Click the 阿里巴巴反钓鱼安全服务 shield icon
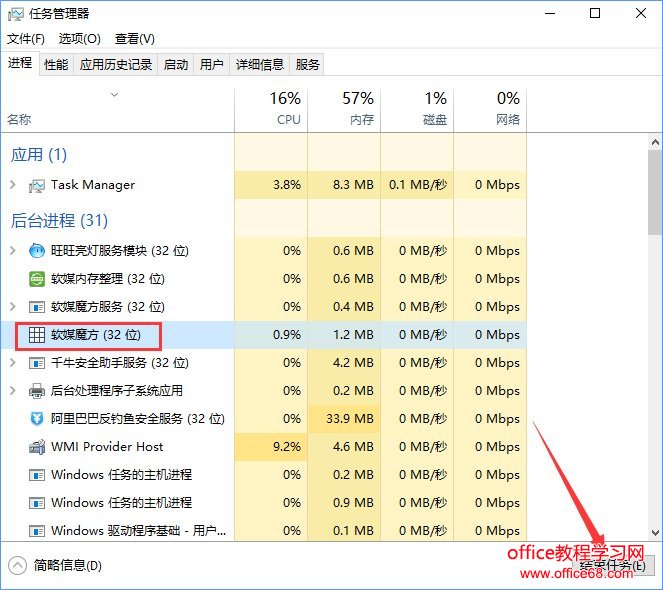This screenshot has height=590, width=663. pos(37,419)
